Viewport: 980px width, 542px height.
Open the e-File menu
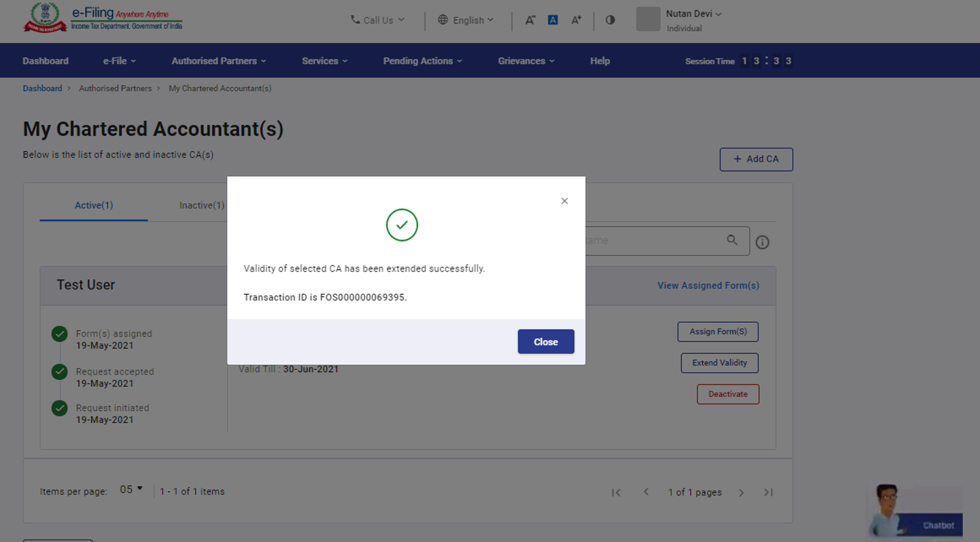(119, 61)
